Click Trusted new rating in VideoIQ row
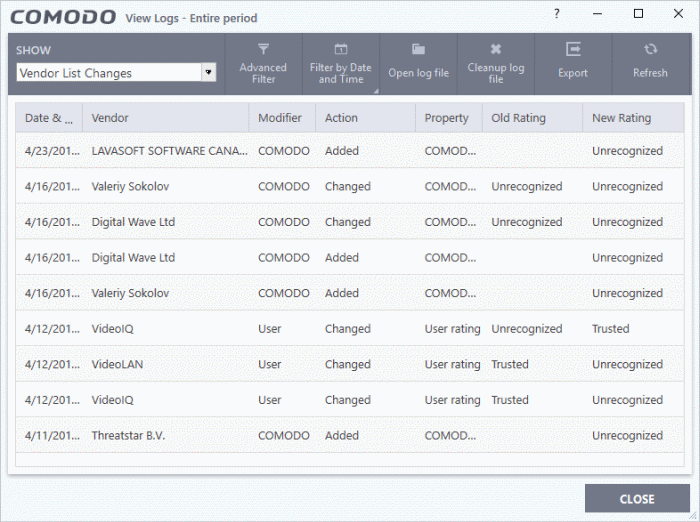The width and height of the screenshot is (700, 522). [611, 329]
